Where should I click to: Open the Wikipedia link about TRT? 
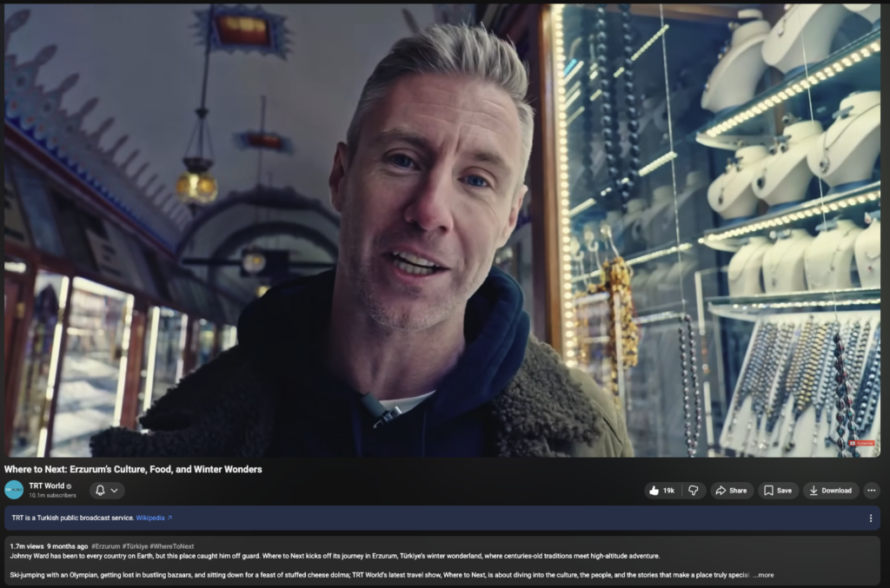(153, 519)
